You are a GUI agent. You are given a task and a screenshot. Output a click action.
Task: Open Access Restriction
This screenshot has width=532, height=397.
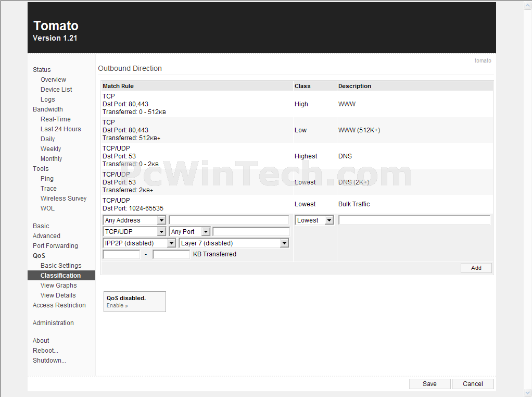click(59, 305)
